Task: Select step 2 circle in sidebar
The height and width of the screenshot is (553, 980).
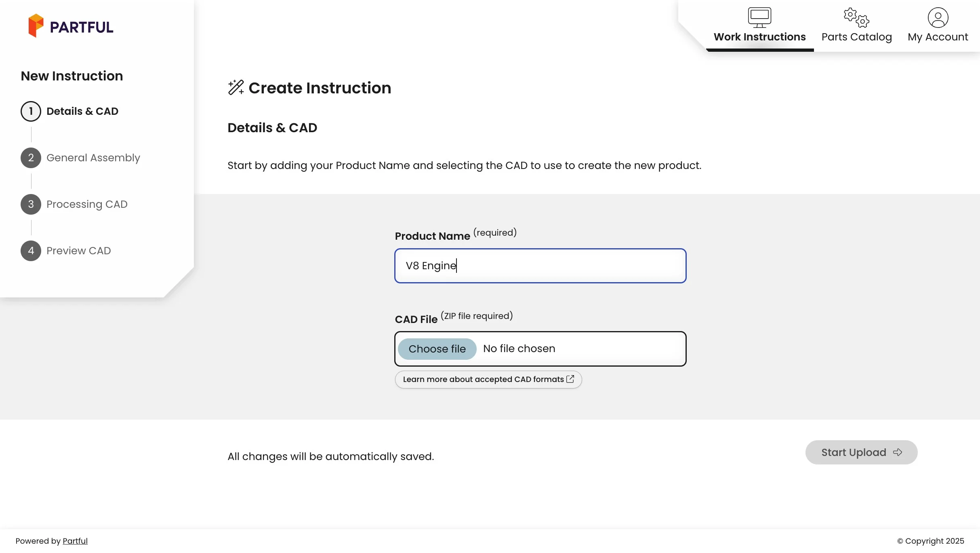Action: 31,158
